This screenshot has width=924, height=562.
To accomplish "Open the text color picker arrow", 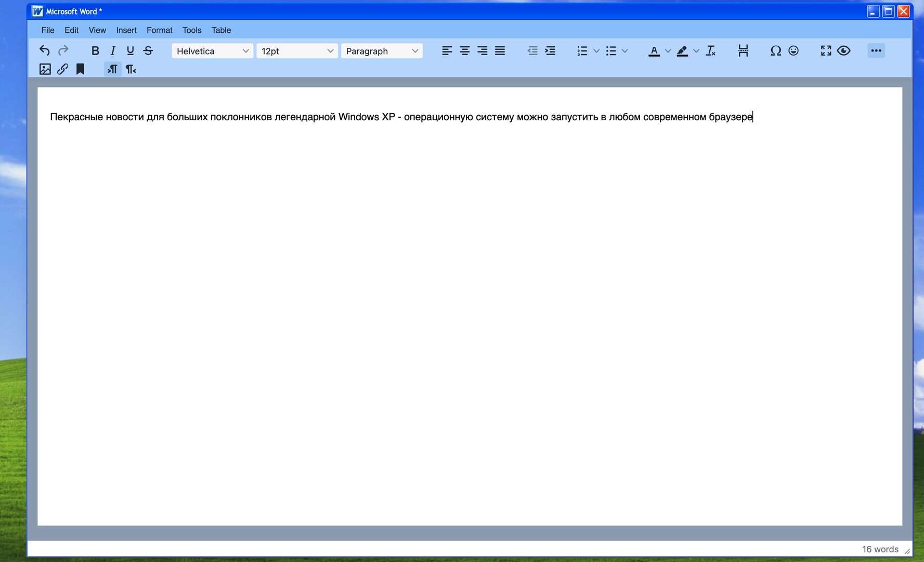I will (668, 50).
